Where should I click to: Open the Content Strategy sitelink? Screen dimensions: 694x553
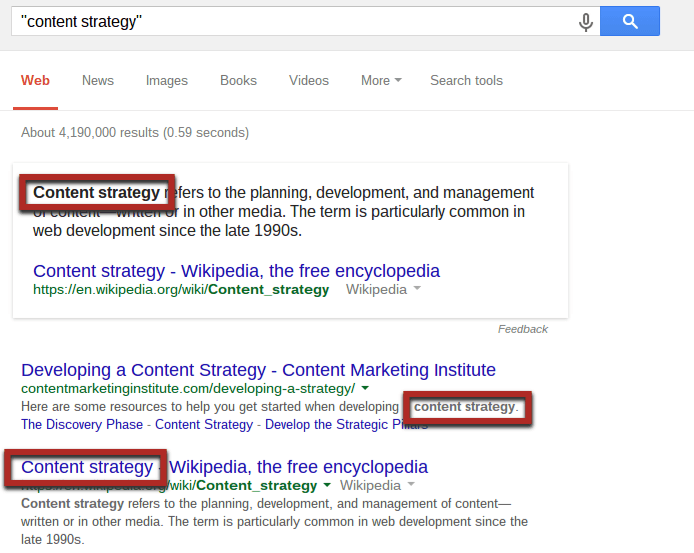(x=204, y=424)
